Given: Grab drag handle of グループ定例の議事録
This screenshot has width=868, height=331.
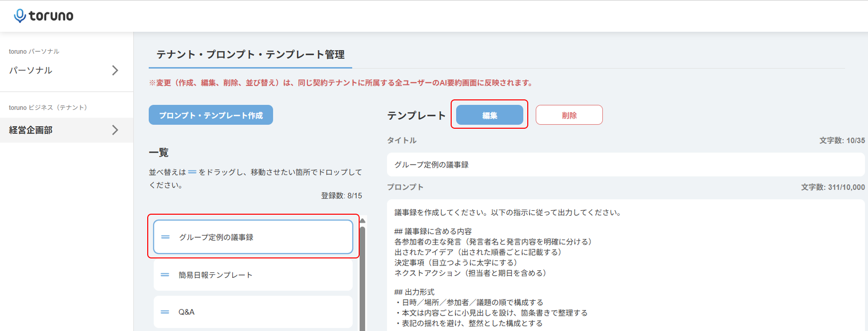Looking at the screenshot, I should pos(166,237).
